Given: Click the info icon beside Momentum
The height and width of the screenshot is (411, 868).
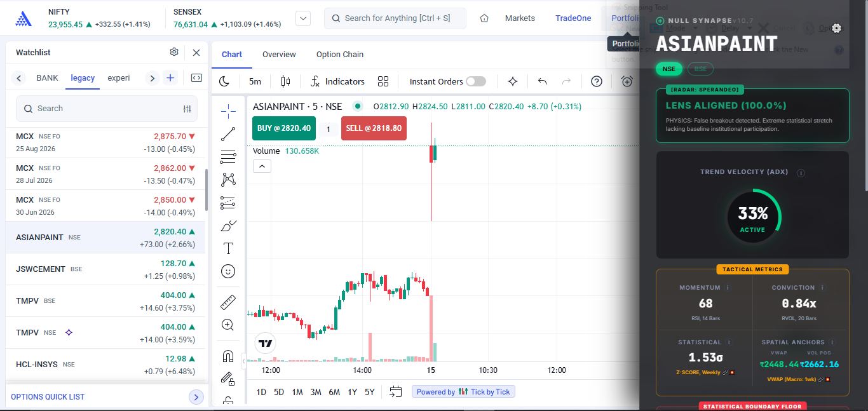Looking at the screenshot, I should (x=728, y=288).
